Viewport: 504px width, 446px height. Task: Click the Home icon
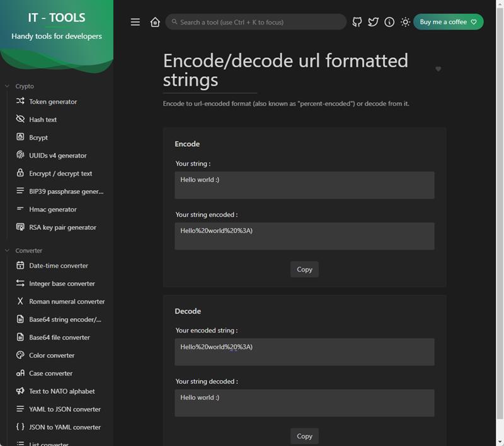pyautogui.click(x=154, y=21)
